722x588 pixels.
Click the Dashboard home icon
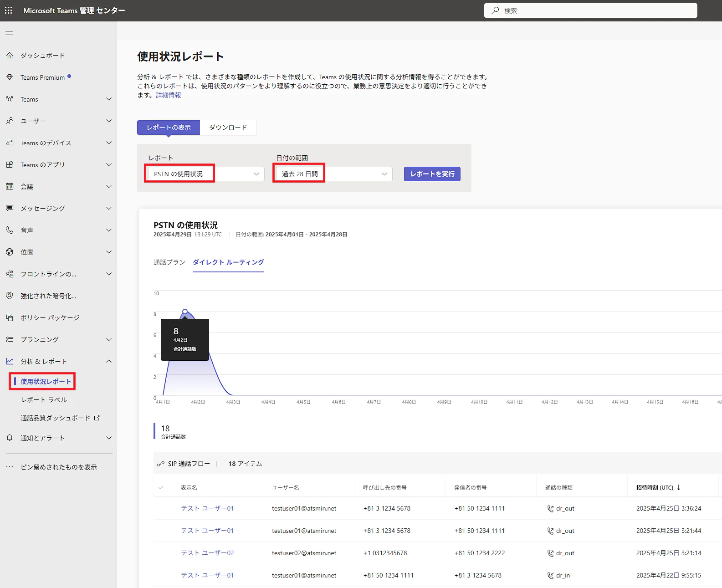pos(10,55)
